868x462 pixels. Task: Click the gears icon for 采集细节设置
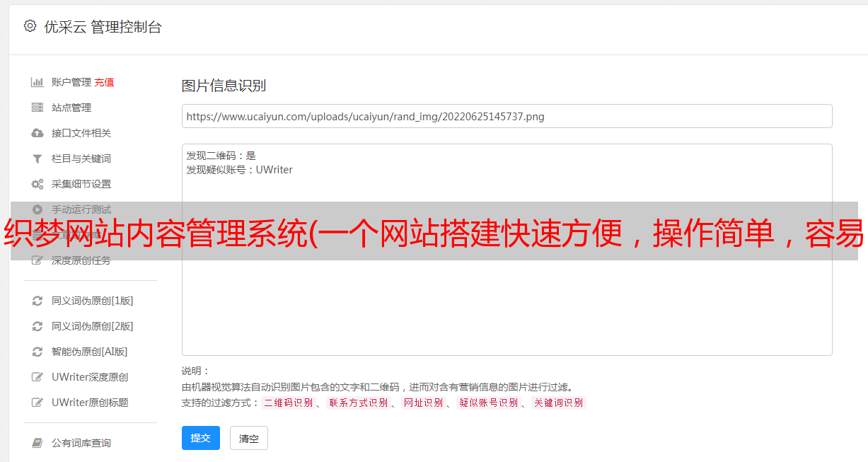coord(37,184)
